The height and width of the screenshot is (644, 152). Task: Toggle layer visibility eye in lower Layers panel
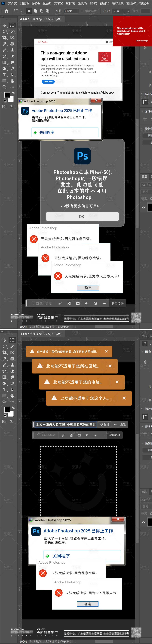143,522
